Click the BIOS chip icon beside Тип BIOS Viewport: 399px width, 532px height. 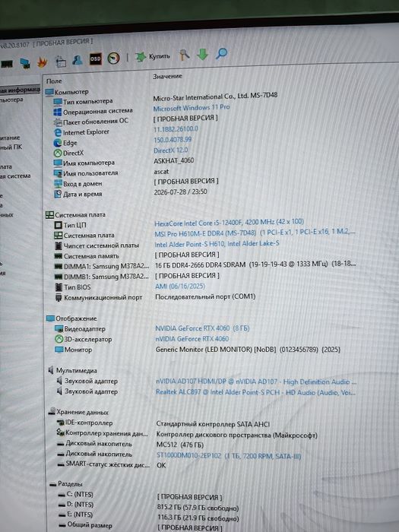[x=59, y=287]
